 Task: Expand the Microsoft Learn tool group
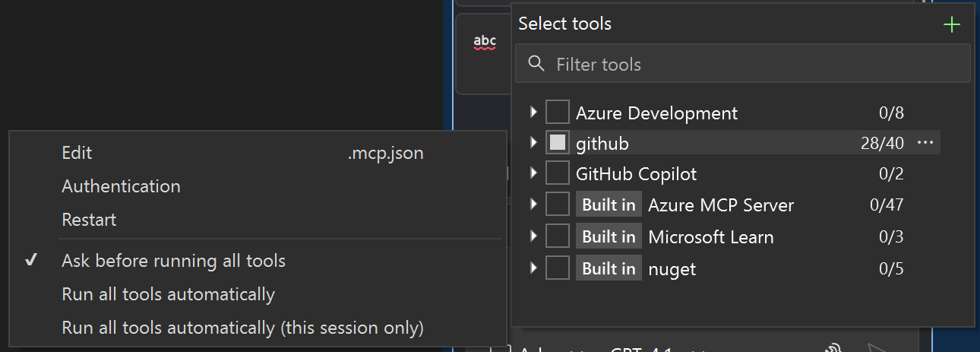point(533,237)
